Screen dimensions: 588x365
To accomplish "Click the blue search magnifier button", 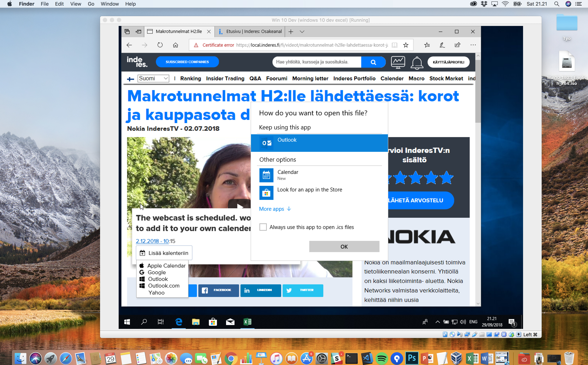I will pyautogui.click(x=373, y=62).
